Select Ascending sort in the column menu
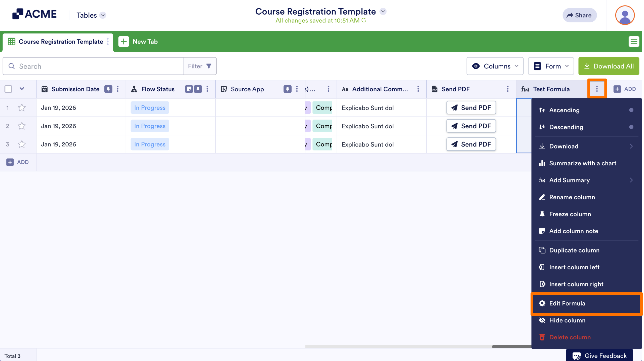This screenshot has height=361, width=644. (x=564, y=110)
